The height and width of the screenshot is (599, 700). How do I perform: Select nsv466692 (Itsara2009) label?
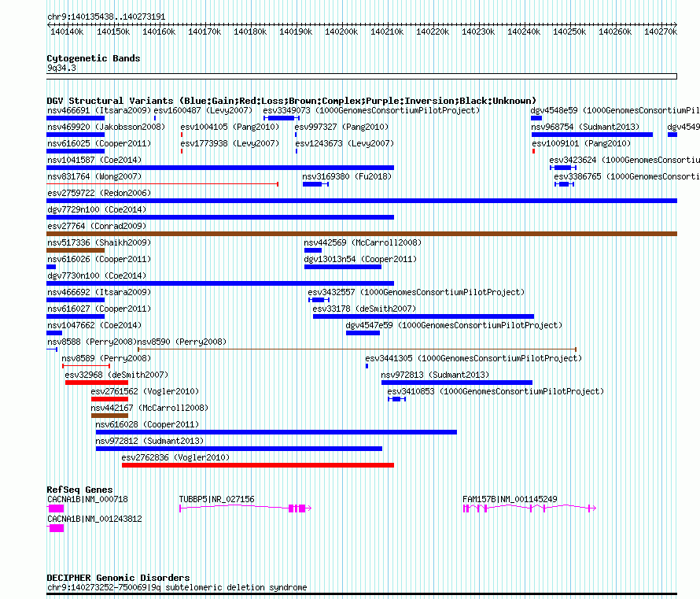click(99, 292)
